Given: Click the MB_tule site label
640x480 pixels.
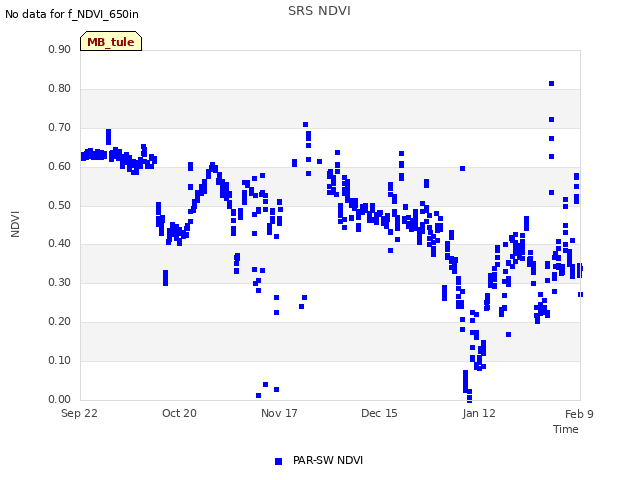Looking at the screenshot, I should point(111,41).
